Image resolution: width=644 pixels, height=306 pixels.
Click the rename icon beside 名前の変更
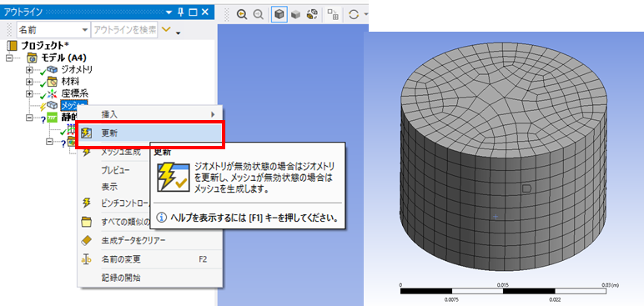86,259
